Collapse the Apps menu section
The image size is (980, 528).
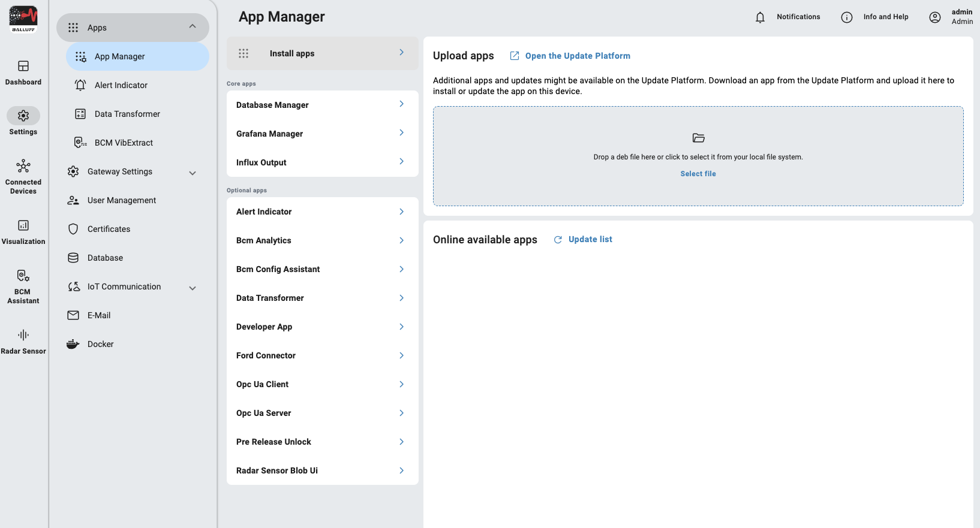click(x=193, y=26)
